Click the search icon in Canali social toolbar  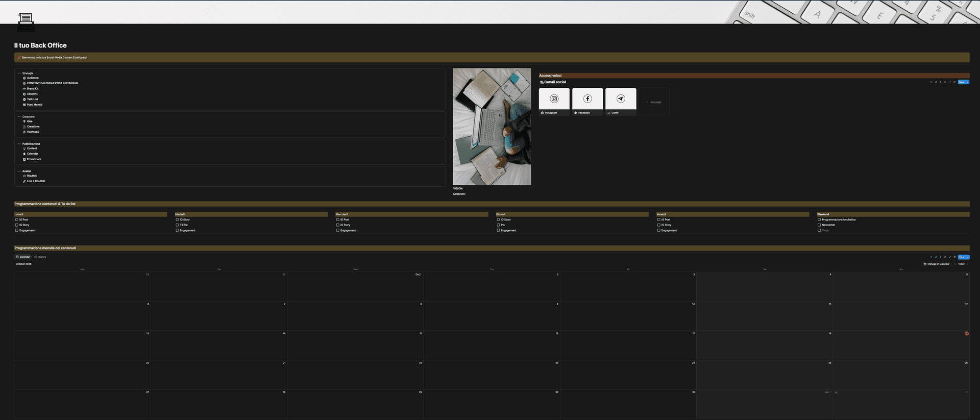point(945,82)
